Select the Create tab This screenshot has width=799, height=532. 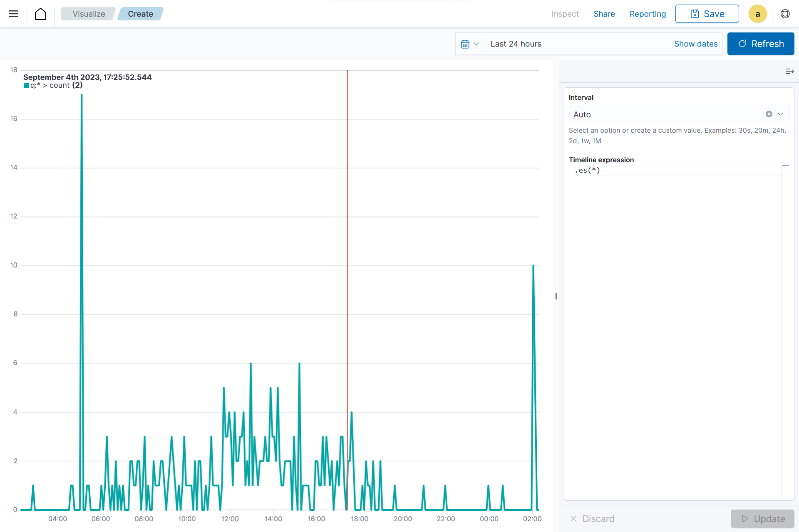141,14
